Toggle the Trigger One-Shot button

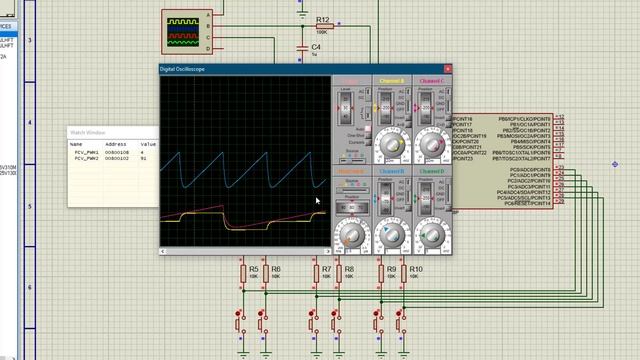coord(368,135)
